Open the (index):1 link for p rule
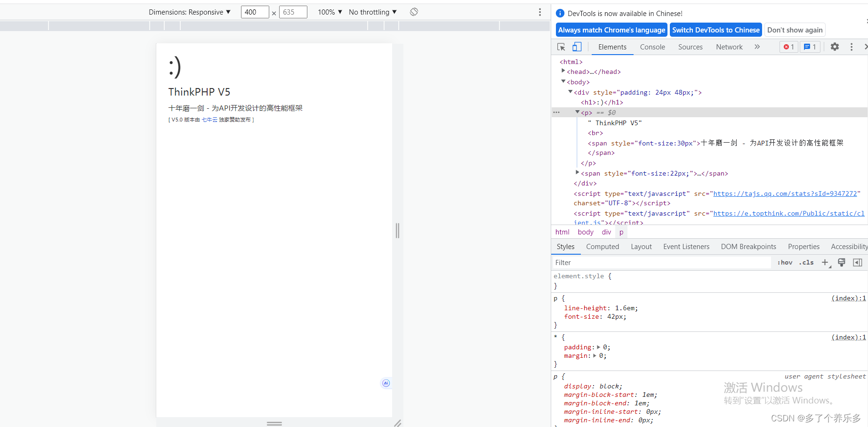The width and height of the screenshot is (868, 427). tap(848, 298)
